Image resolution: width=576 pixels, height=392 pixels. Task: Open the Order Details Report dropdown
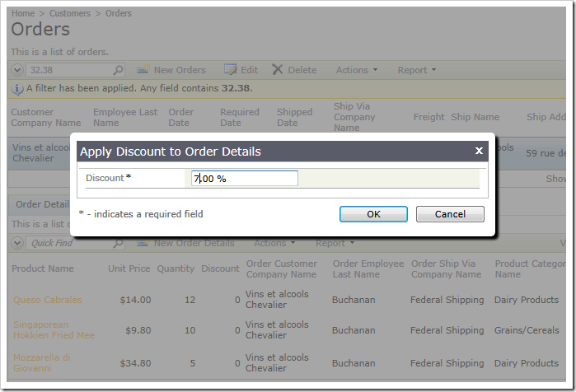(335, 243)
